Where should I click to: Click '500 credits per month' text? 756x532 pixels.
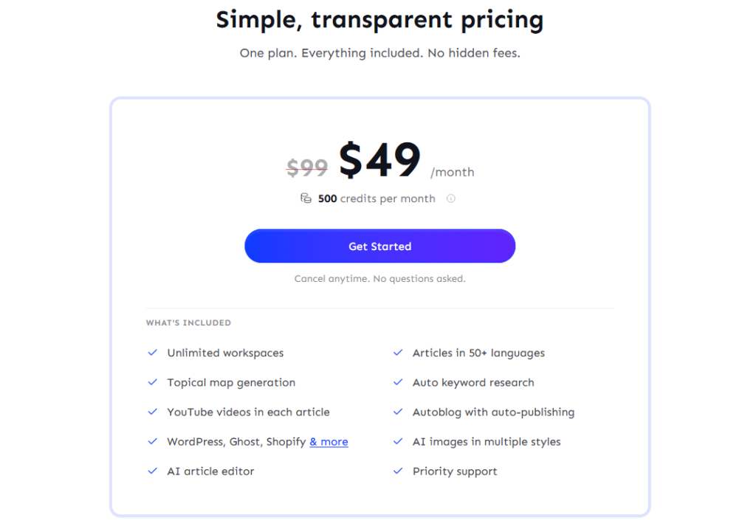377,198
